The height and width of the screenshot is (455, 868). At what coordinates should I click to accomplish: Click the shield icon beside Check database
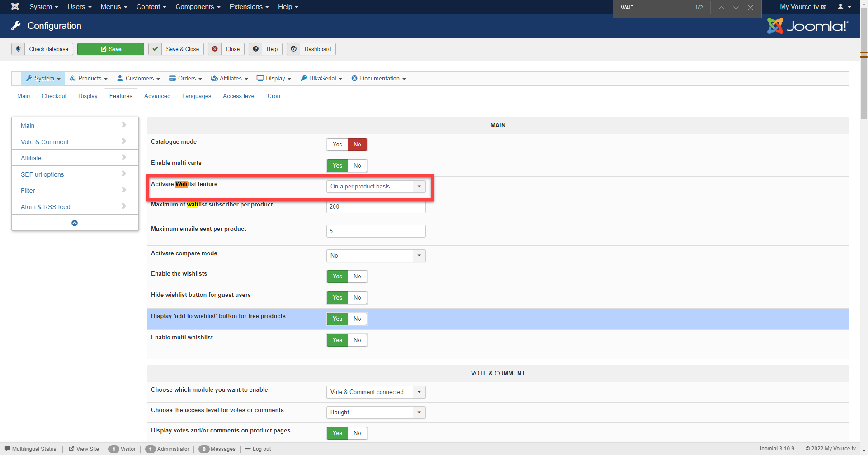18,49
